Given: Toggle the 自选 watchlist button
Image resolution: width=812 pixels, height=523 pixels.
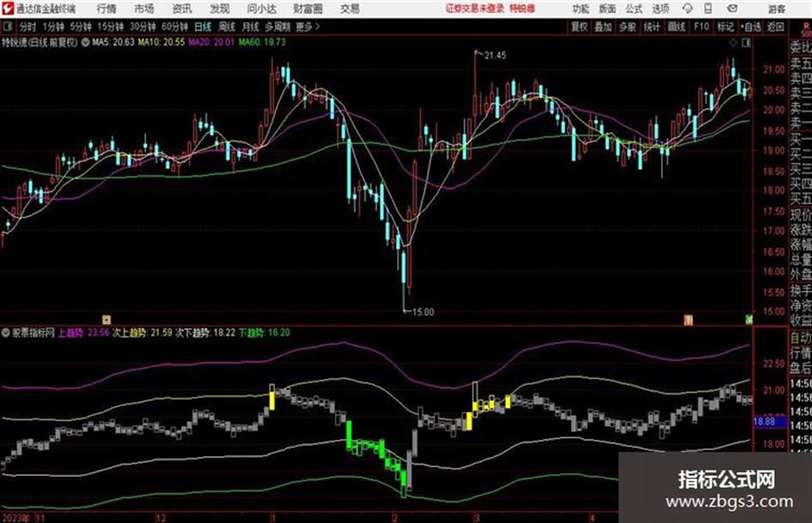Looking at the screenshot, I should click(x=751, y=27).
